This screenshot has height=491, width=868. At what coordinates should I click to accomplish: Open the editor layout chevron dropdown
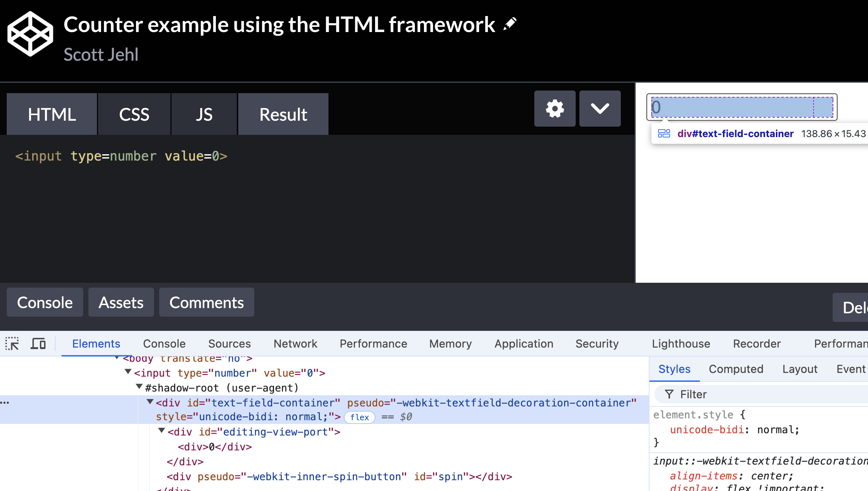point(600,108)
